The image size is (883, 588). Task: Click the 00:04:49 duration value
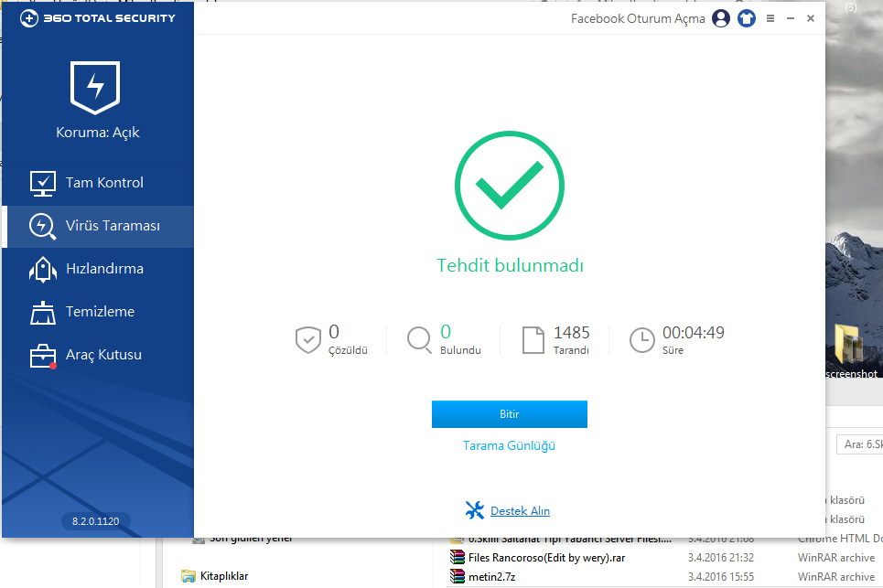pos(694,333)
